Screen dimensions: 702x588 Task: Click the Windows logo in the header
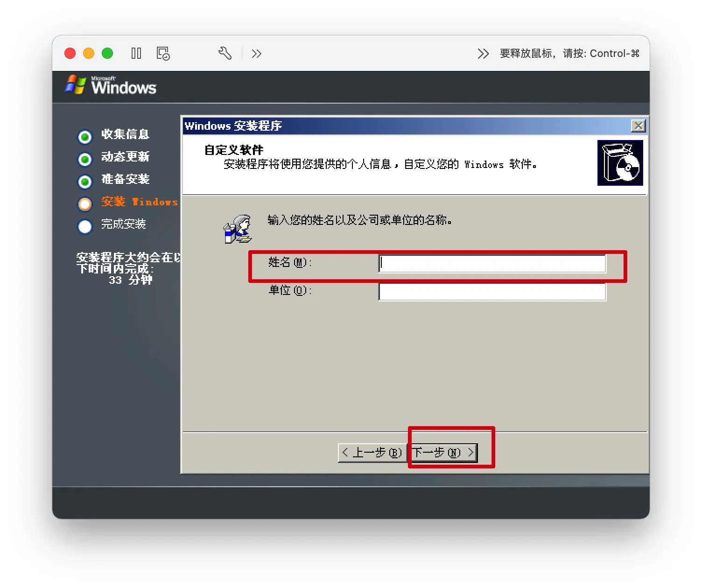click(111, 85)
